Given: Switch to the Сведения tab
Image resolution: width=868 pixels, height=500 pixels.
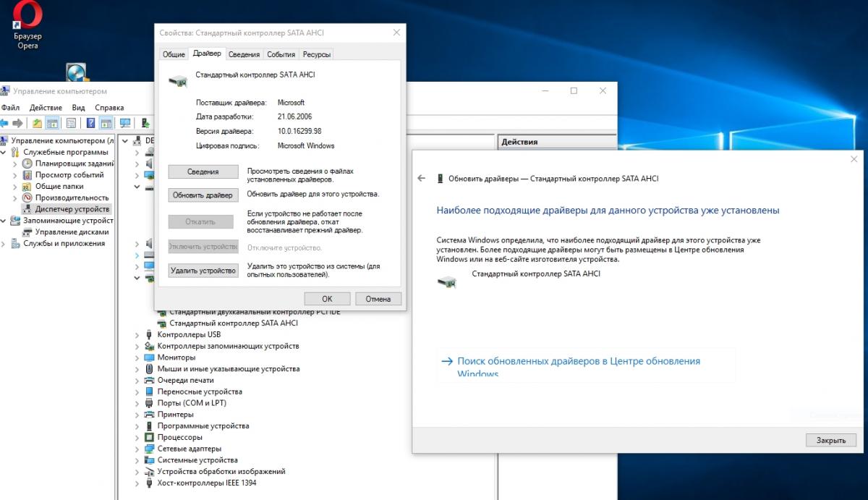Looking at the screenshot, I should 244,54.
